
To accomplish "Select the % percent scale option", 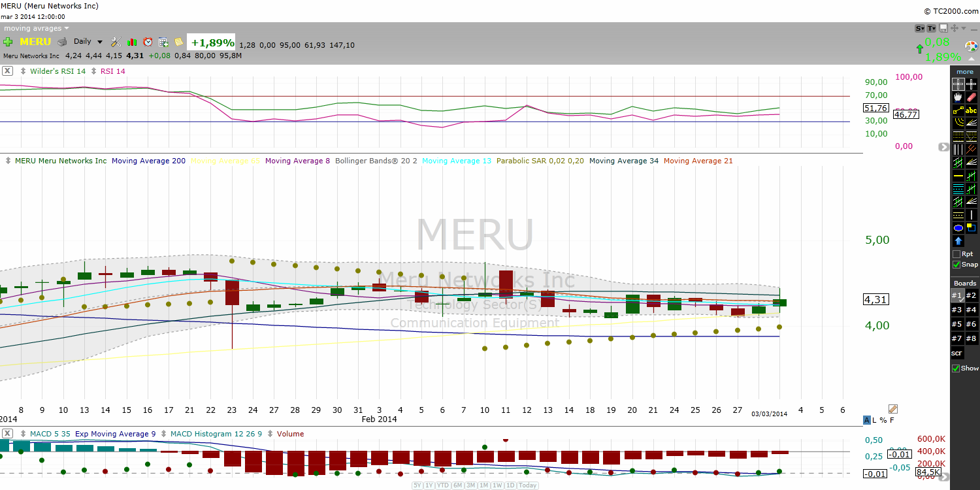I will tap(883, 420).
